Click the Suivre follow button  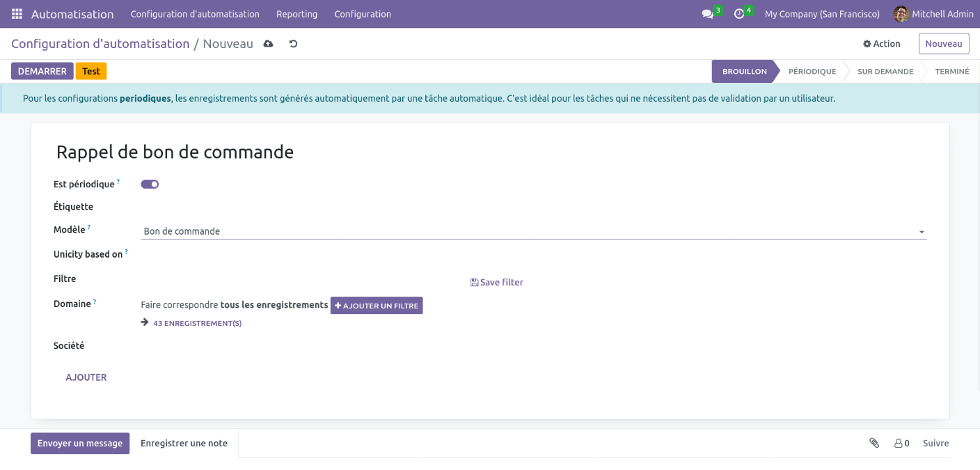coord(936,444)
